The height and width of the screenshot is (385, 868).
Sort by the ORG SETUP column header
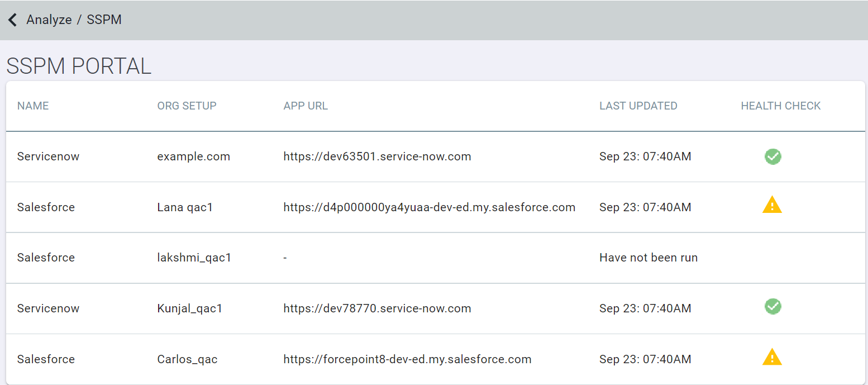point(187,106)
